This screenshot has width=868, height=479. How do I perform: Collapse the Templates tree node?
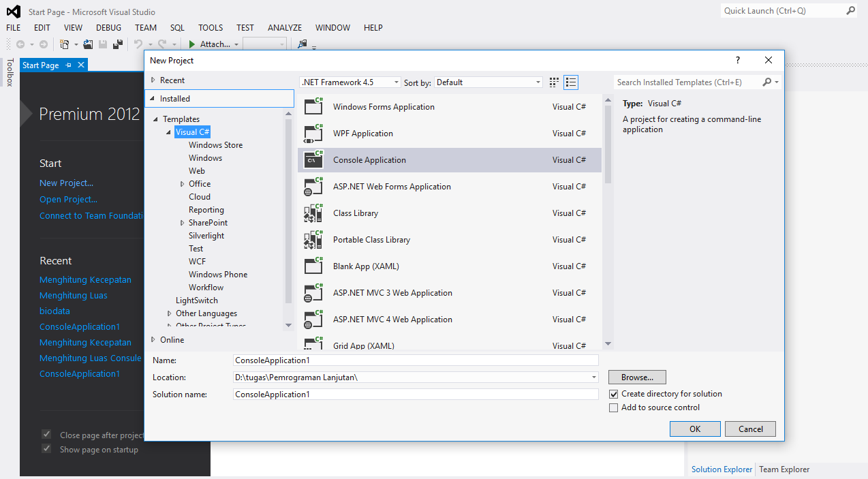(x=156, y=119)
